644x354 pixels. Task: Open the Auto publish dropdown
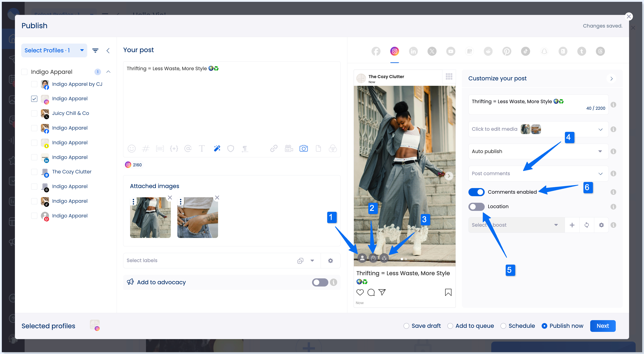pyautogui.click(x=538, y=151)
